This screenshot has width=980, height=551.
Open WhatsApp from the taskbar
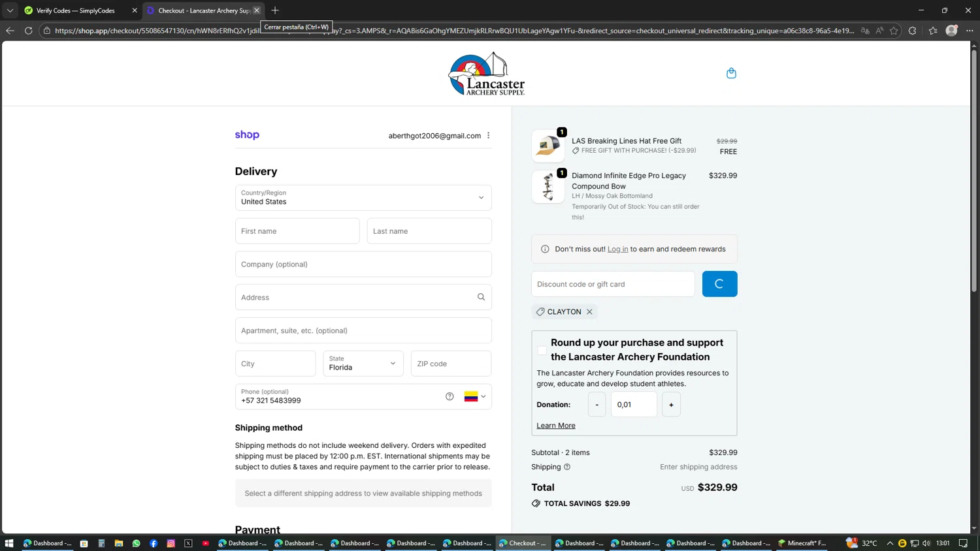[x=136, y=543]
